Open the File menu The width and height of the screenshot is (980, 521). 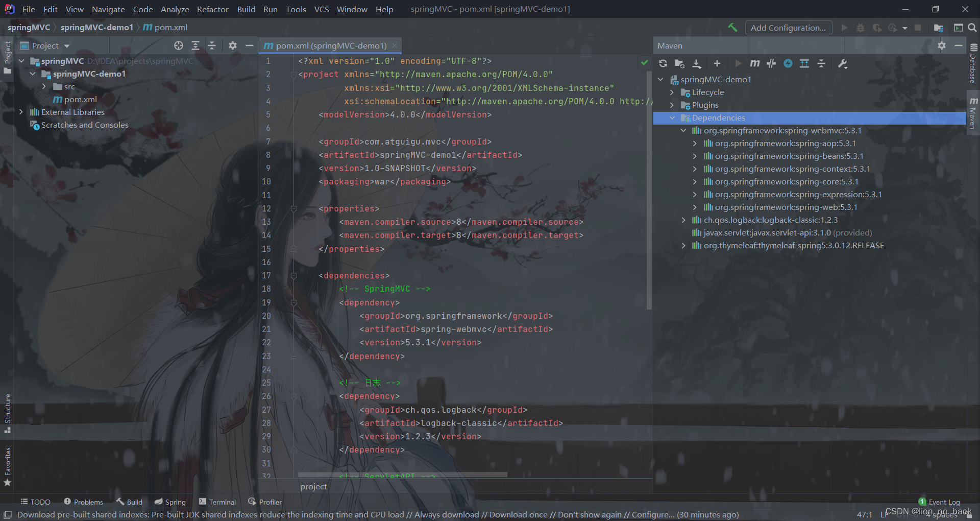click(x=29, y=9)
